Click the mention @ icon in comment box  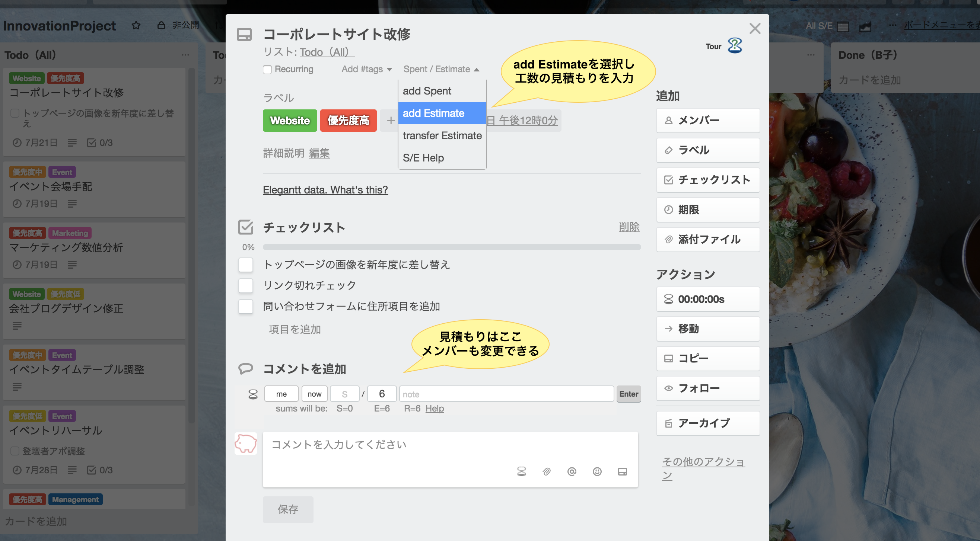[x=572, y=472]
